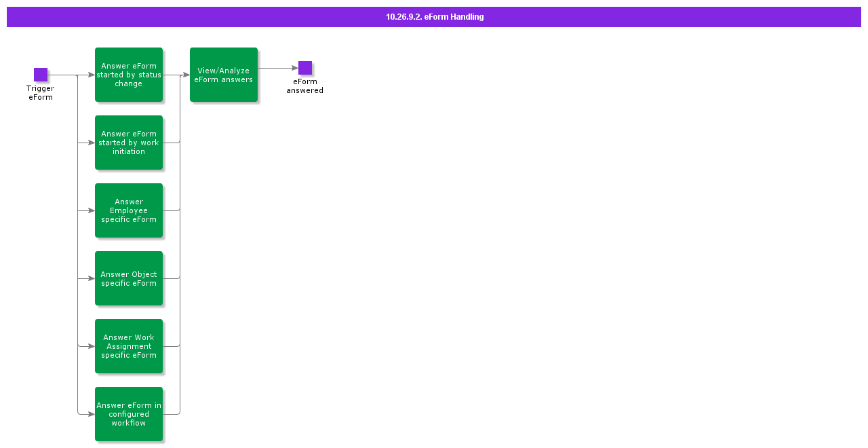Select Answer Employee specific eForm box
The height and width of the screenshot is (448, 868).
129,210
